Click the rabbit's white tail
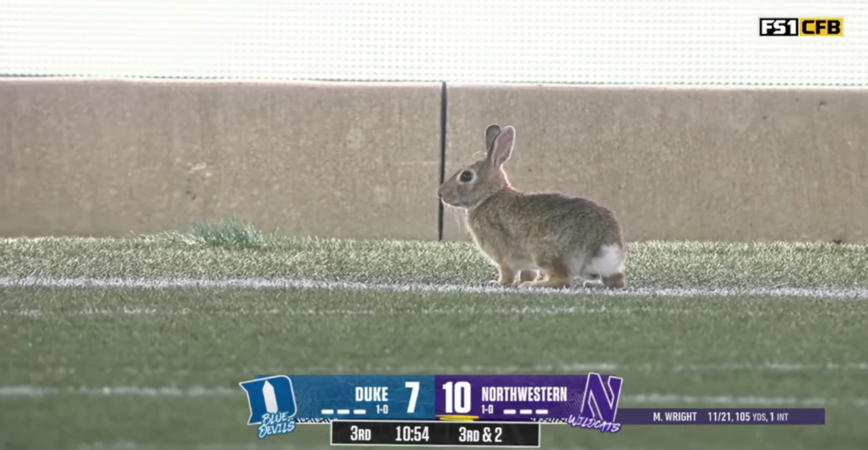This screenshot has width=868, height=450. pyautogui.click(x=605, y=260)
